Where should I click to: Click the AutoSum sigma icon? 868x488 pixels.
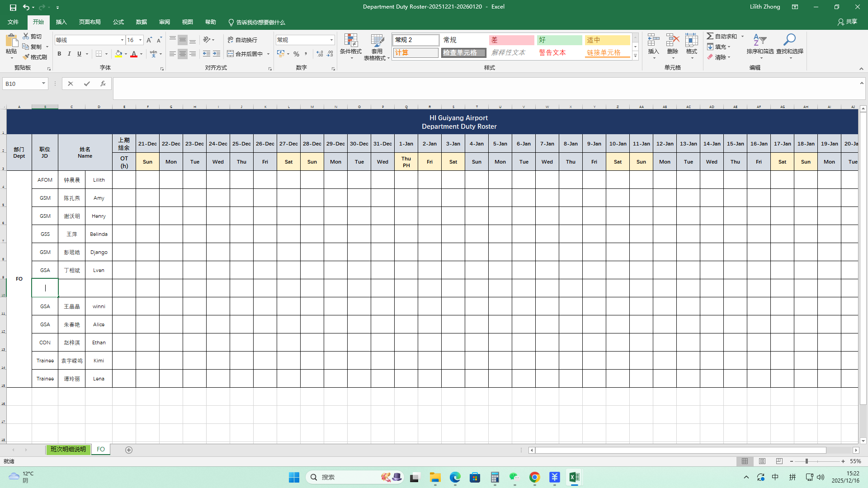pos(710,36)
